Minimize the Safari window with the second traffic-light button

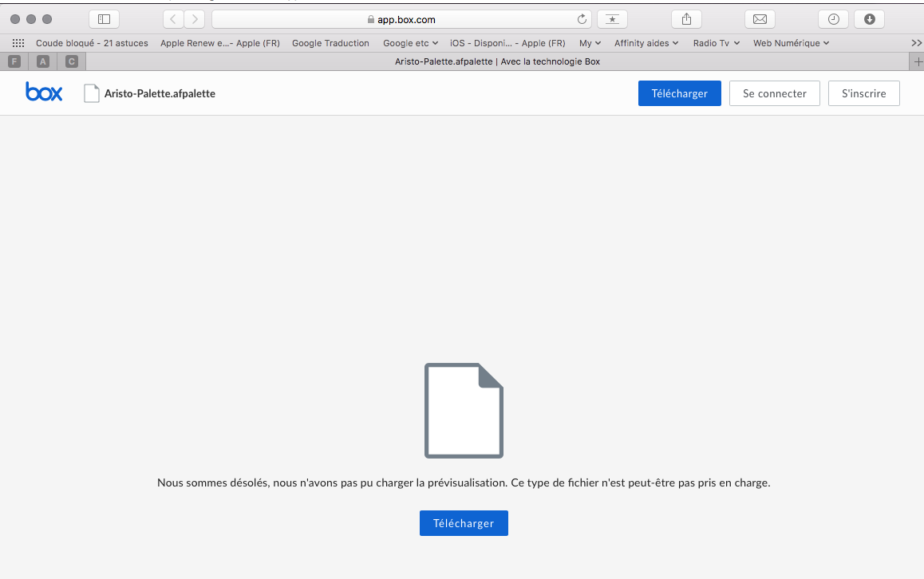[x=31, y=19]
